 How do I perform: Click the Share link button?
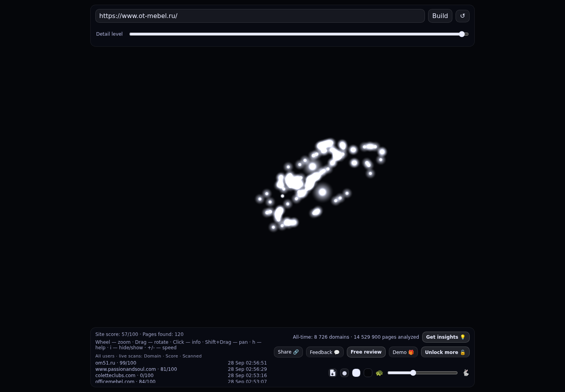[288, 352]
